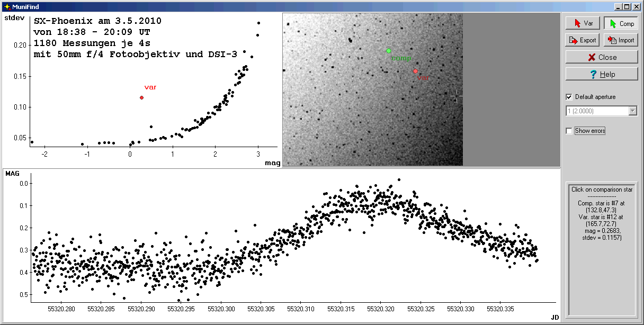Open Help with question mark button

602,74
